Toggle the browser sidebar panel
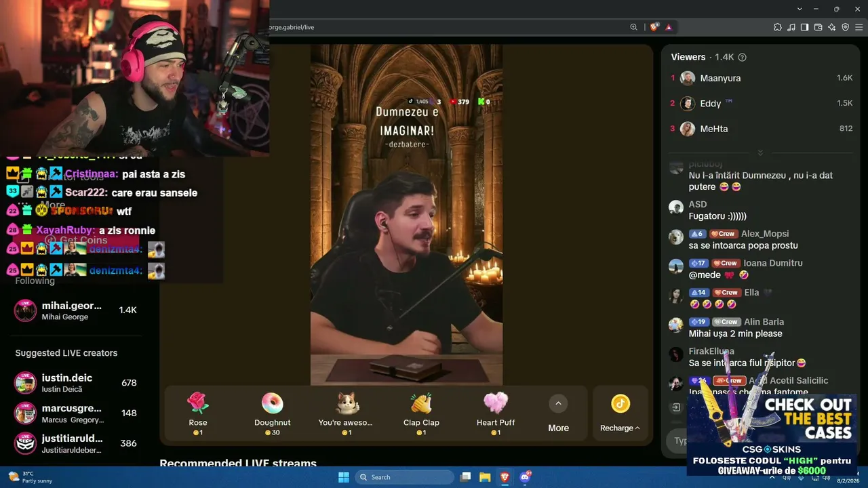Image resolution: width=868 pixels, height=488 pixels. (x=804, y=27)
